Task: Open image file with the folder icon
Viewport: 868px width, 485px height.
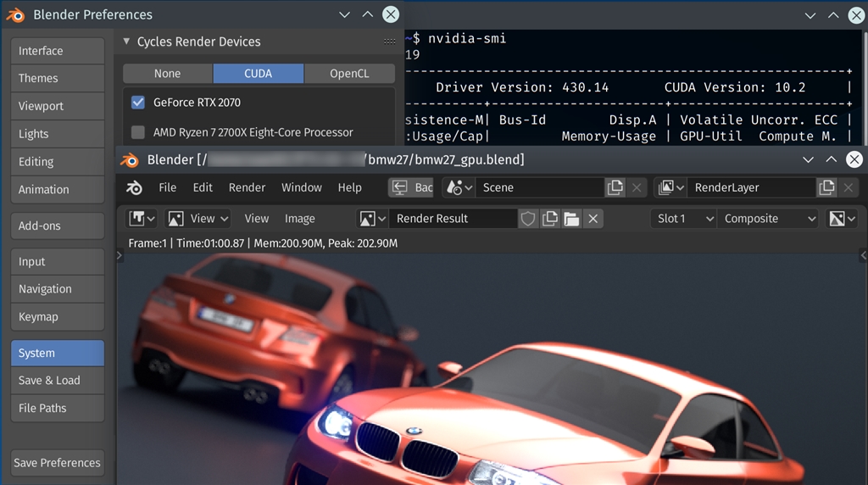Action: [x=571, y=219]
